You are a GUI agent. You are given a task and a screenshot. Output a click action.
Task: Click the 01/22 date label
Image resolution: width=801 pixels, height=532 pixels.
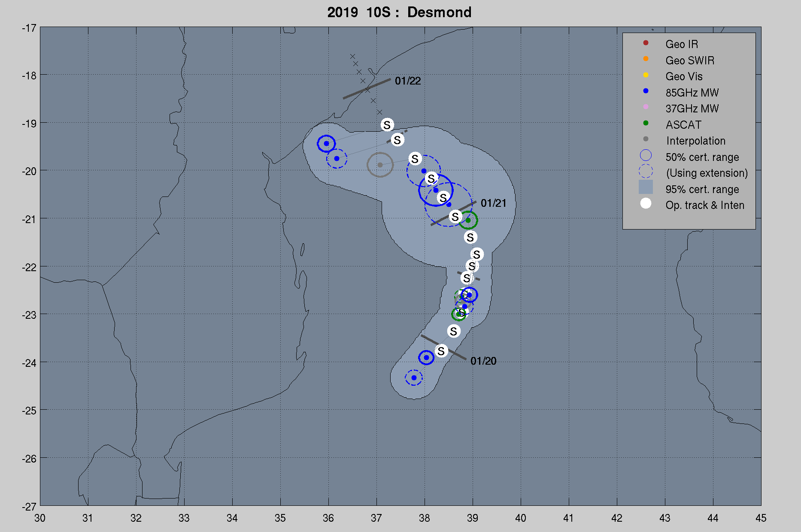coord(407,81)
